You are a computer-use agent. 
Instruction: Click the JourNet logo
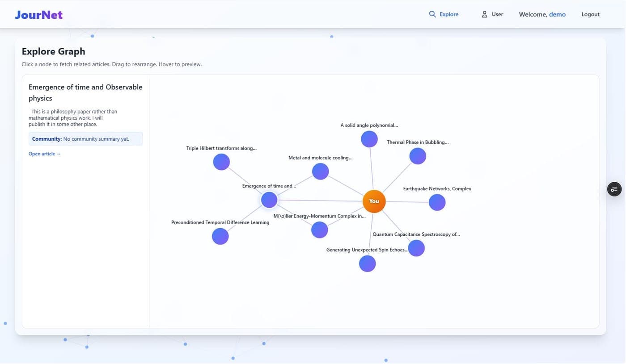pyautogui.click(x=38, y=15)
